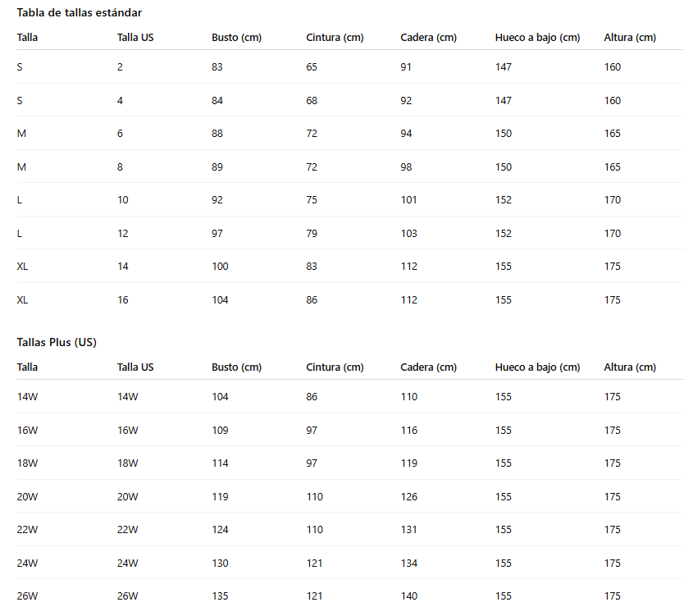Click the bust value 100 in the XL row
The height and width of the screenshot is (616, 684).
coord(220,267)
